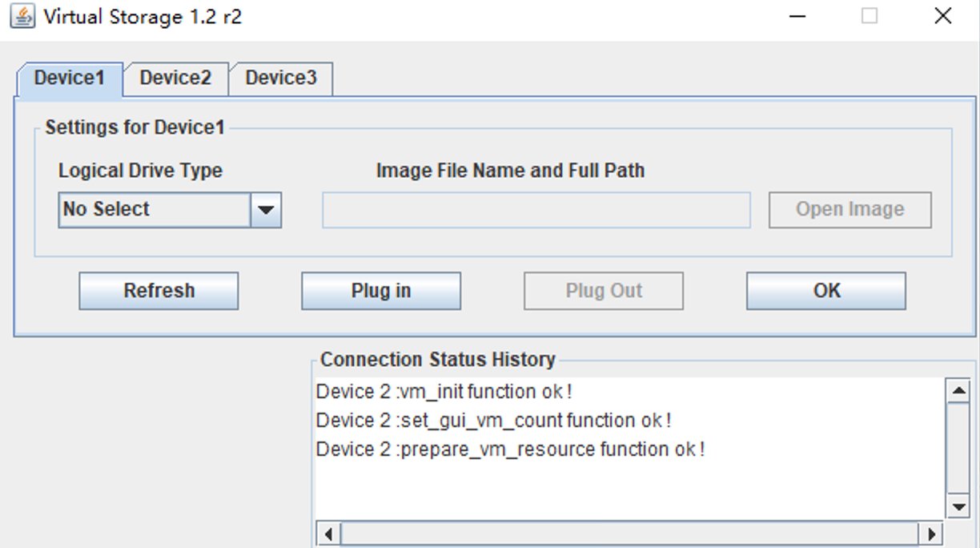The height and width of the screenshot is (548, 980).
Task: Click the history scrollbar up arrow
Action: click(x=958, y=391)
